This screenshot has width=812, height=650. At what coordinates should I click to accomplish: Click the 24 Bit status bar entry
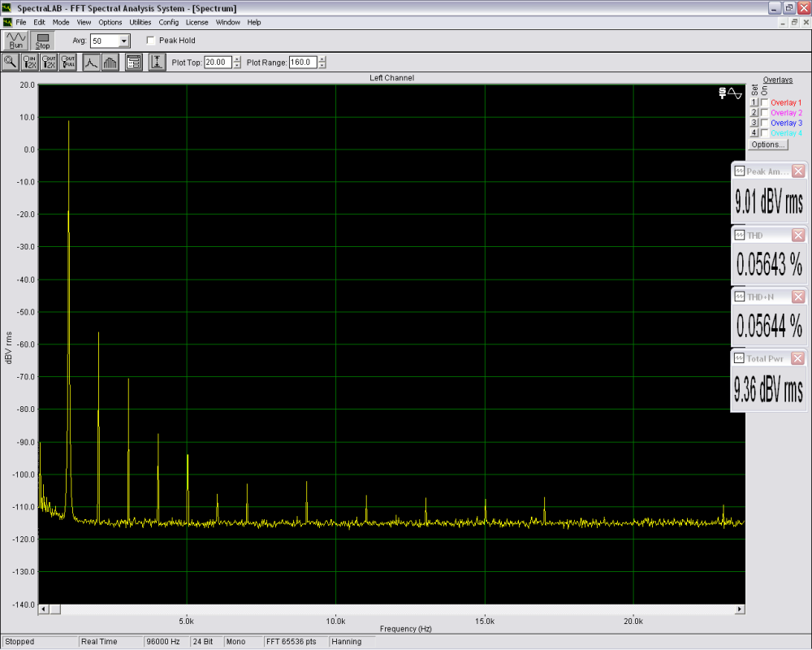click(206, 642)
